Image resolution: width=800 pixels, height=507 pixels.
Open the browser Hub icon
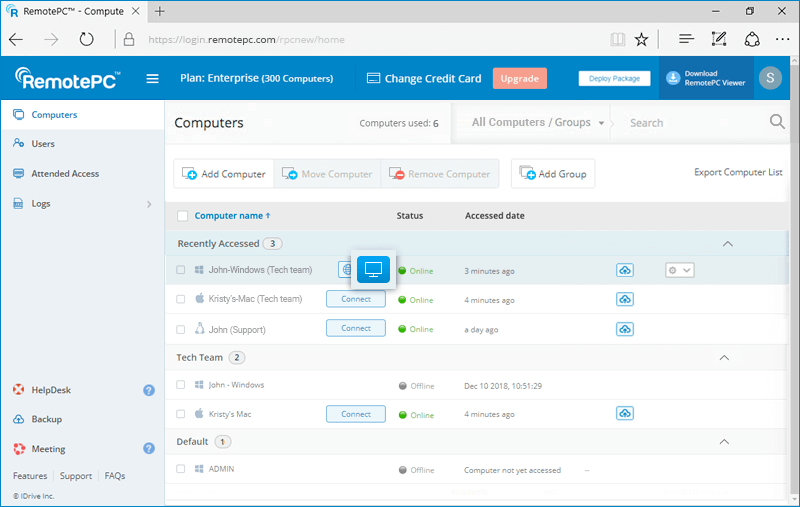686,39
